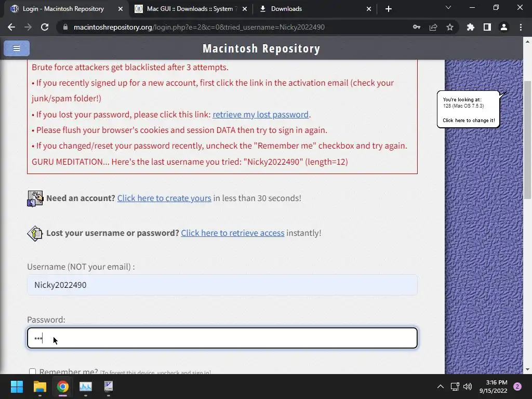Click scrollbar down arrow
The height and width of the screenshot is (399, 532).
coord(527,369)
